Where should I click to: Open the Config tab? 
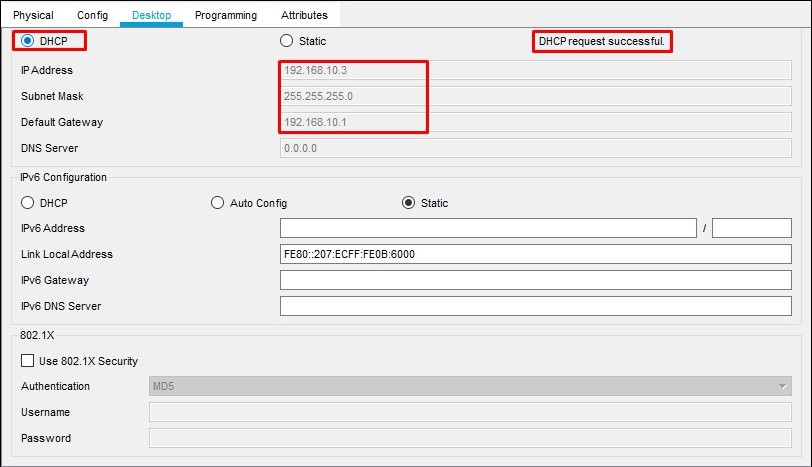click(x=93, y=15)
